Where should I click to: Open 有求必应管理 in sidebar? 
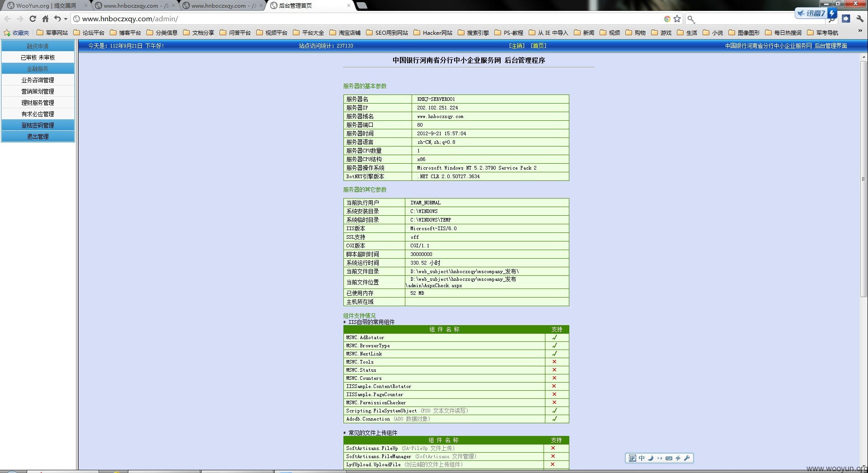(38, 114)
